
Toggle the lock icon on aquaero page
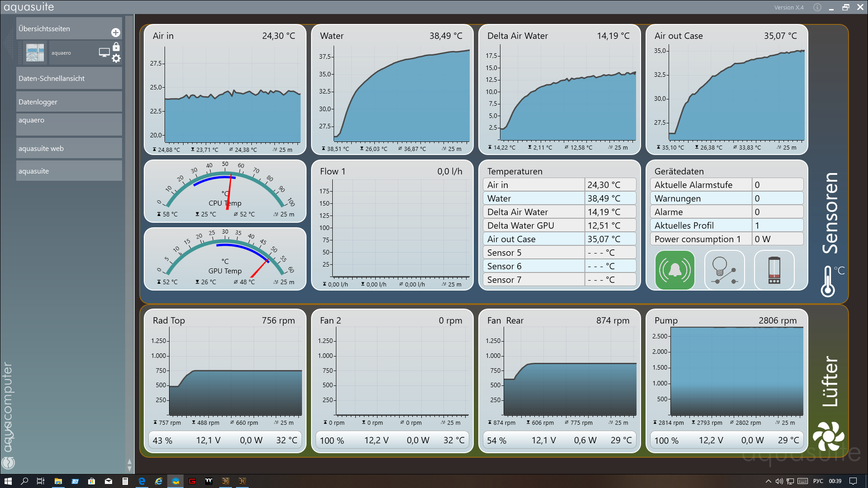click(x=116, y=47)
